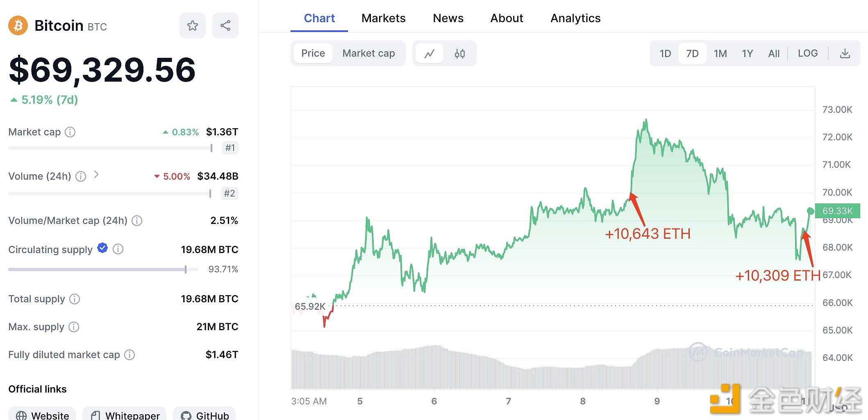This screenshot has width=868, height=420.
Task: Add Bitcoin to watchlist with star icon
Action: pos(192,26)
